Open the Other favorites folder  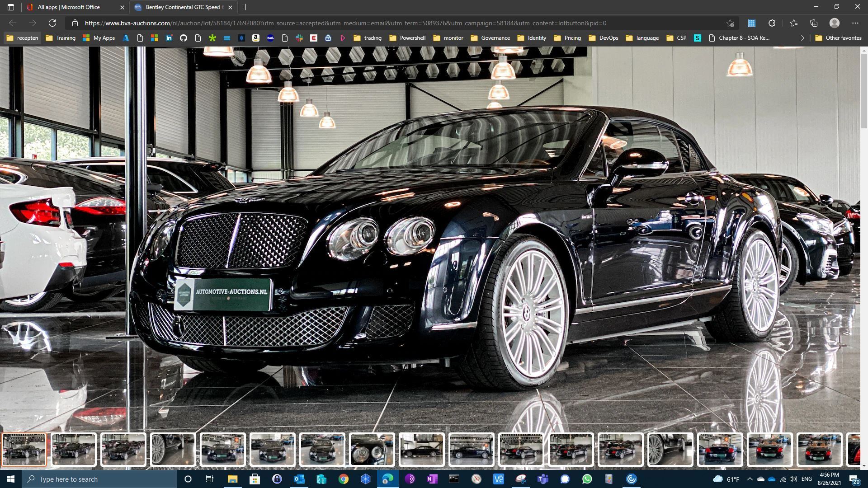click(838, 38)
